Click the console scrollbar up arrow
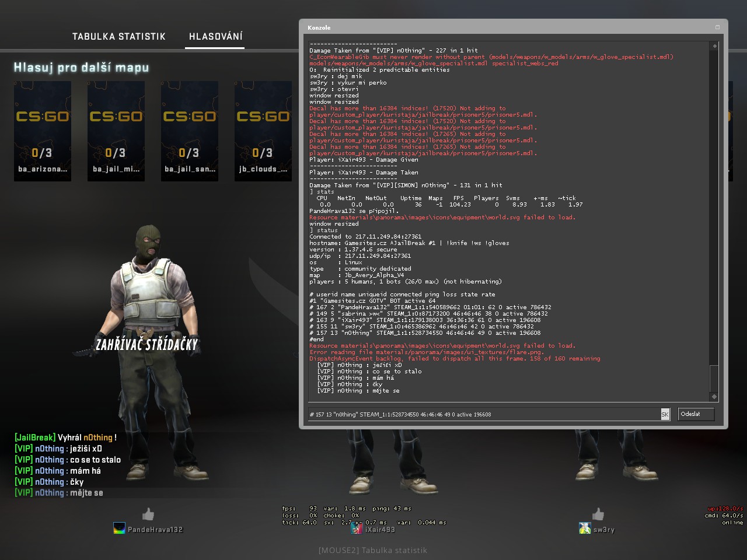The width and height of the screenshot is (747, 560). (714, 46)
